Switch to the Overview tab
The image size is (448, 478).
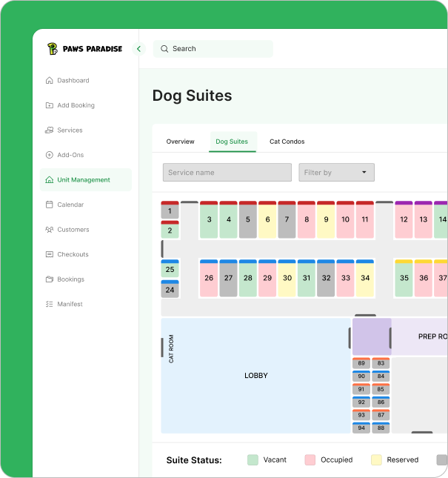[180, 142]
